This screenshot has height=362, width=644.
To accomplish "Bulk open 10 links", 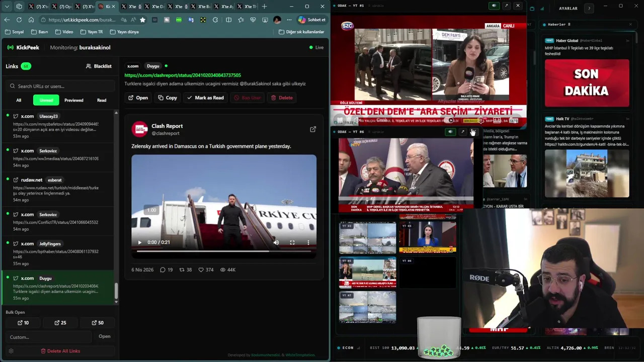I will pyautogui.click(x=23, y=323).
